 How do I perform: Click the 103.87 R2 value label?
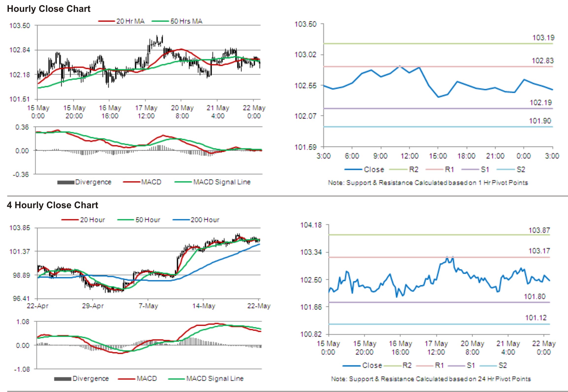click(539, 230)
